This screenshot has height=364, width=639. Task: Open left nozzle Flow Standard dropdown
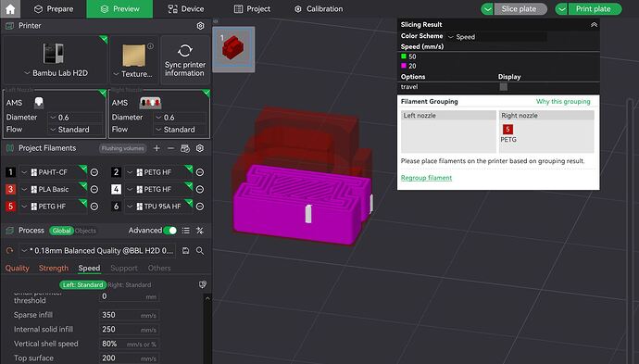pos(75,130)
